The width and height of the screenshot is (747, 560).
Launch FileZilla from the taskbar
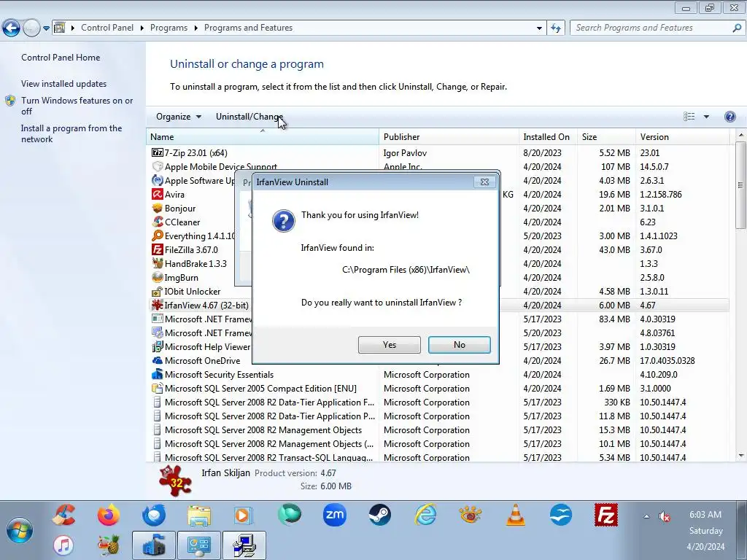click(606, 516)
